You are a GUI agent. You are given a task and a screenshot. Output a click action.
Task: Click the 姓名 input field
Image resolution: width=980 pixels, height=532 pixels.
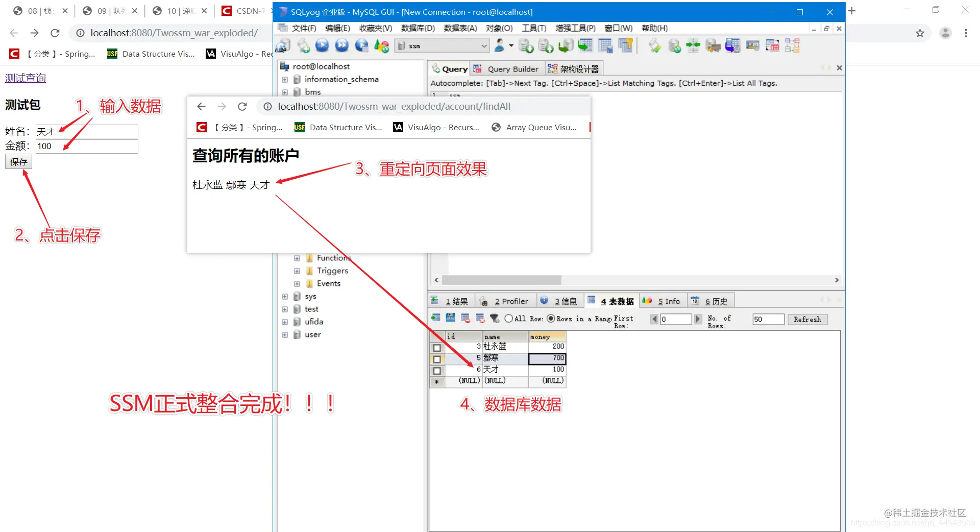[x=87, y=132]
